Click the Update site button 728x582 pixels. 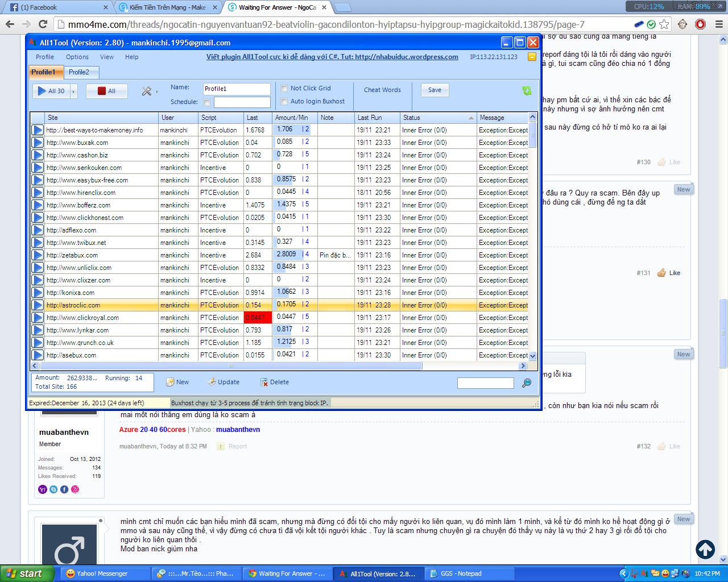point(224,382)
